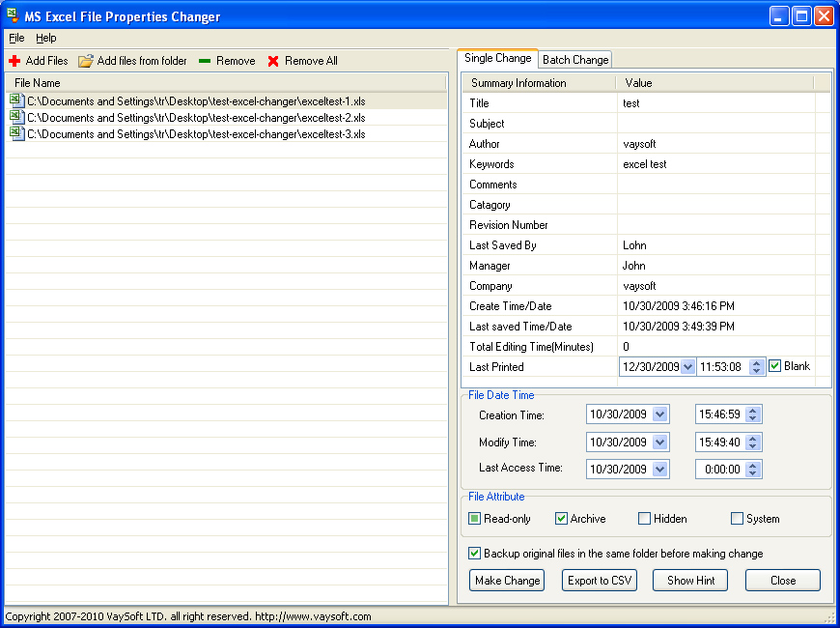Image resolution: width=840 pixels, height=628 pixels.
Task: Select the exceltest-2.xls file row
Action: click(x=226, y=118)
